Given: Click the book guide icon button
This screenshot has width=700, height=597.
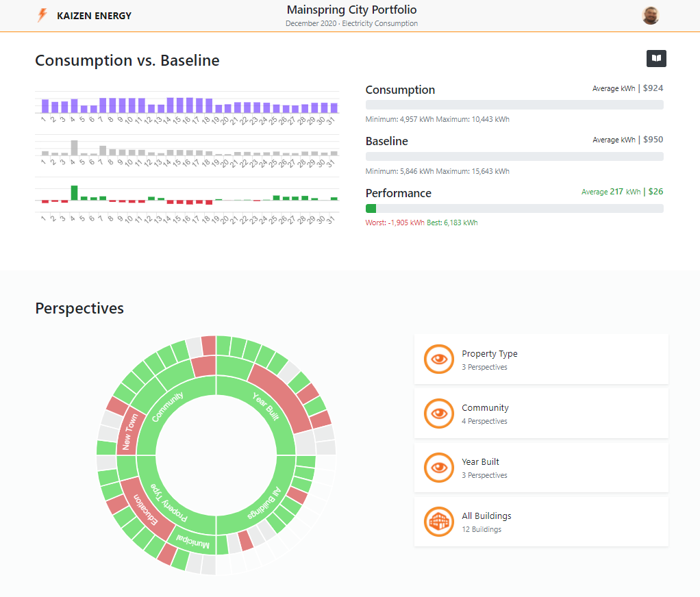Looking at the screenshot, I should (656, 59).
